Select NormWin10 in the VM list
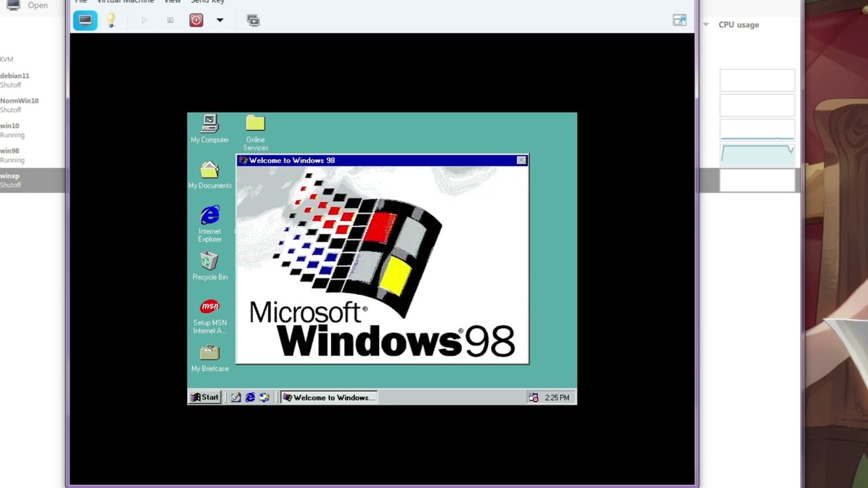The image size is (868, 488). 33,105
